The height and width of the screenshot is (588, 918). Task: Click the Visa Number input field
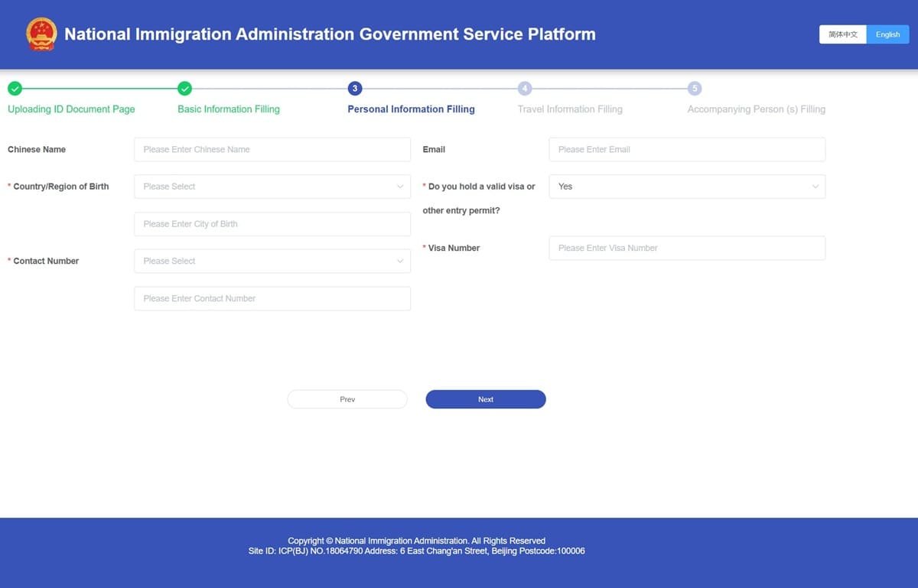686,248
